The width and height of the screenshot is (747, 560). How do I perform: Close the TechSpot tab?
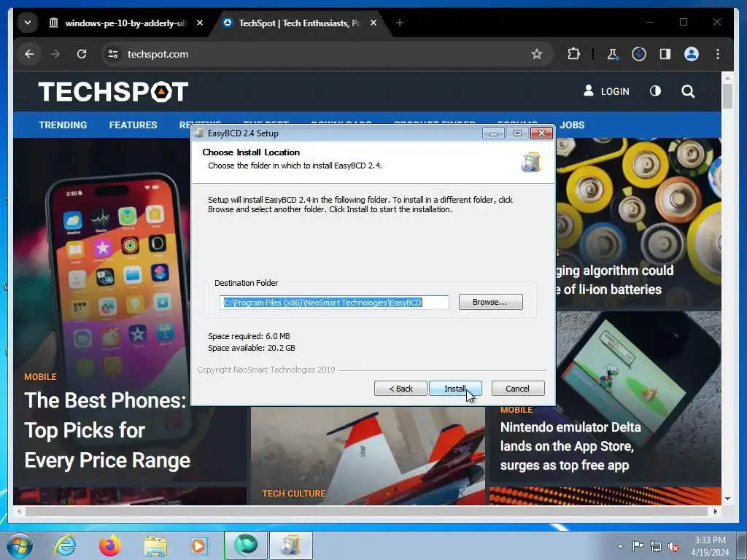(373, 23)
